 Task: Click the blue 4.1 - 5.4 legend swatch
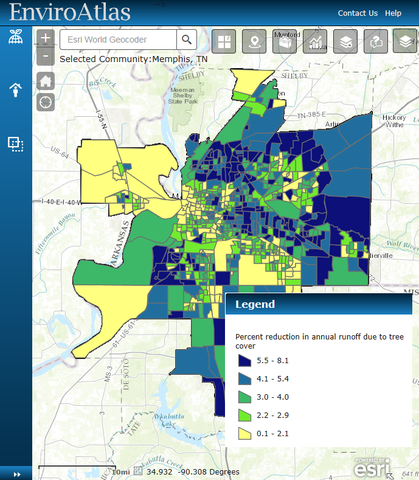click(x=244, y=379)
